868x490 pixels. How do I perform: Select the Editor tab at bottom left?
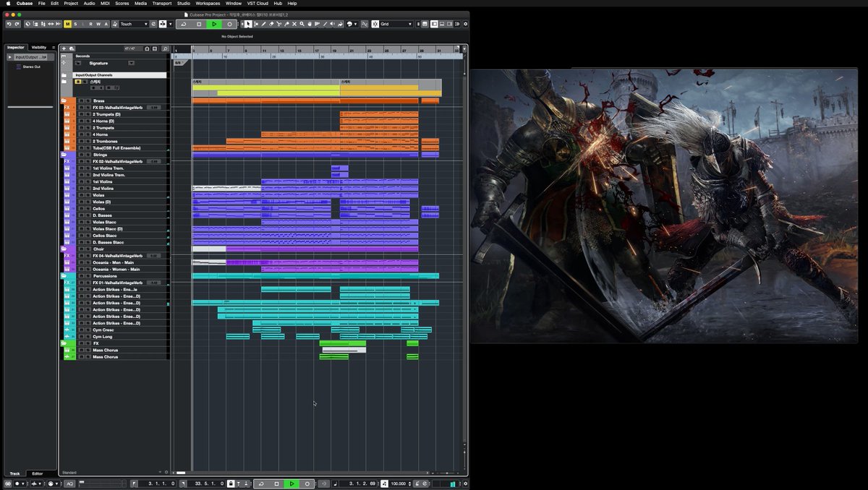pos(38,473)
